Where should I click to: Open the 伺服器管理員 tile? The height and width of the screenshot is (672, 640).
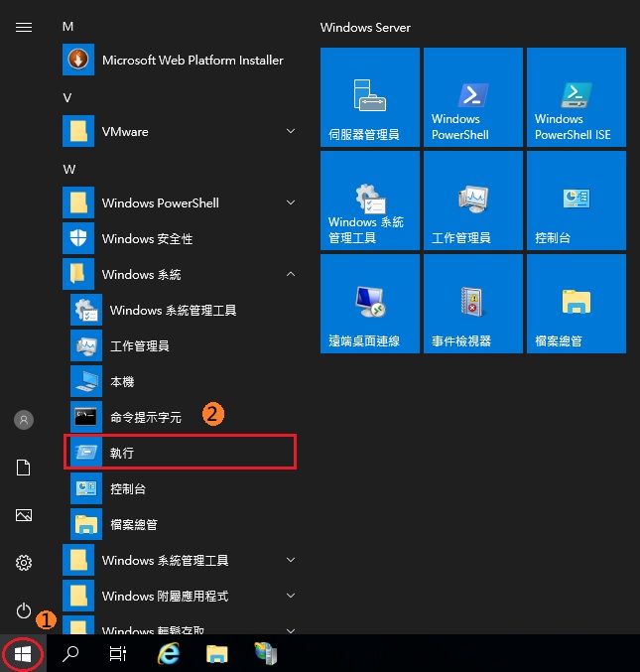coord(369,96)
